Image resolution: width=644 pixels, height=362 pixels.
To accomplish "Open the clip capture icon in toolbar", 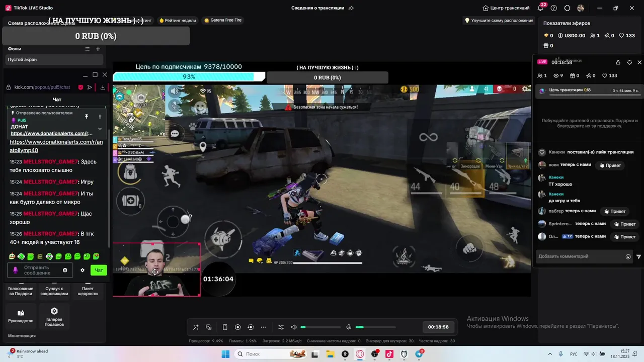I will click(x=251, y=327).
